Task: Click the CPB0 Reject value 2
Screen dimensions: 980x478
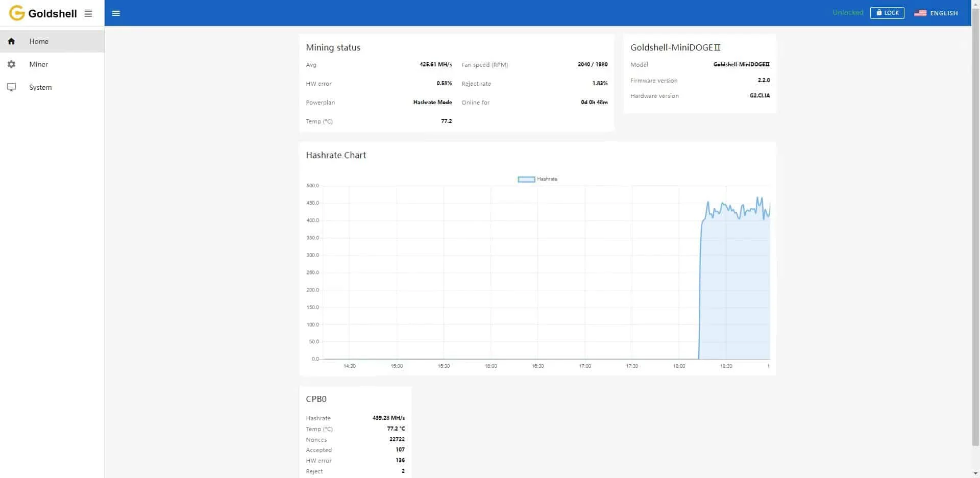Action: point(403,471)
